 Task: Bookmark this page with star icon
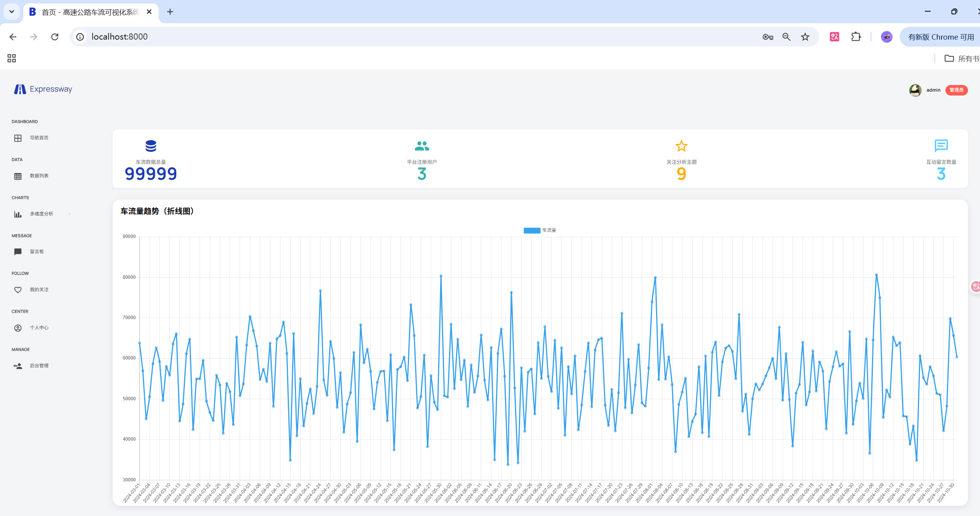(x=805, y=37)
